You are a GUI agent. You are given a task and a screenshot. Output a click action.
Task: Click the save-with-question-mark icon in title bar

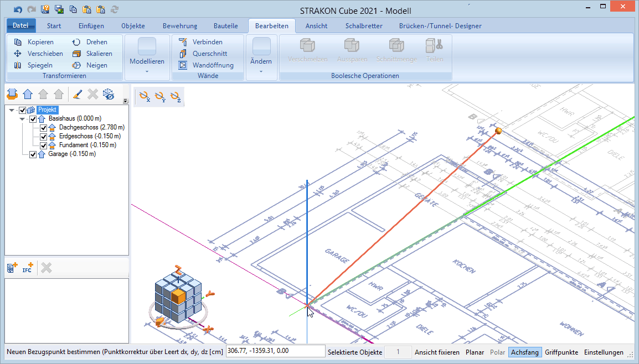(x=45, y=9)
